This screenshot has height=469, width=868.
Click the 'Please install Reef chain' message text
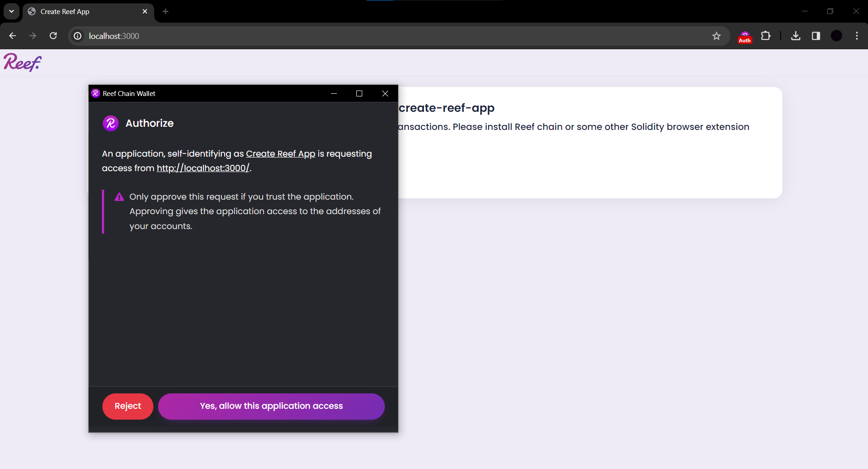601,127
